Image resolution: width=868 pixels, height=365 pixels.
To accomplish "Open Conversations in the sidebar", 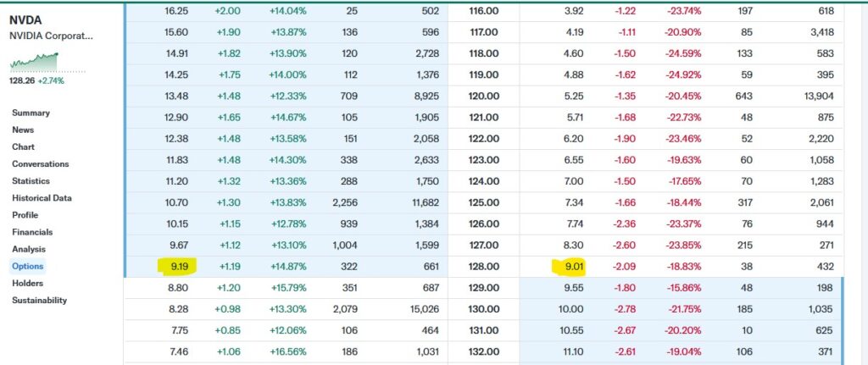I will pos(40,163).
